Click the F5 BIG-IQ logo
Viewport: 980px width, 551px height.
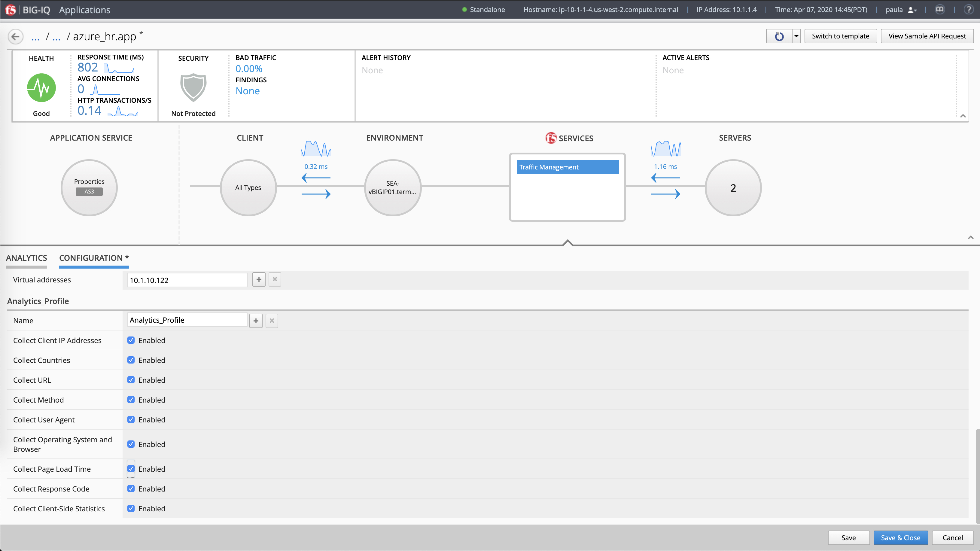11,10
